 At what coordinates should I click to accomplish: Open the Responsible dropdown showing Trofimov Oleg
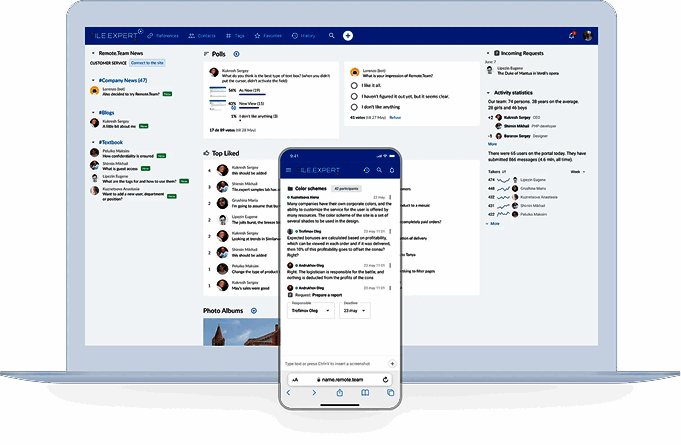(311, 310)
